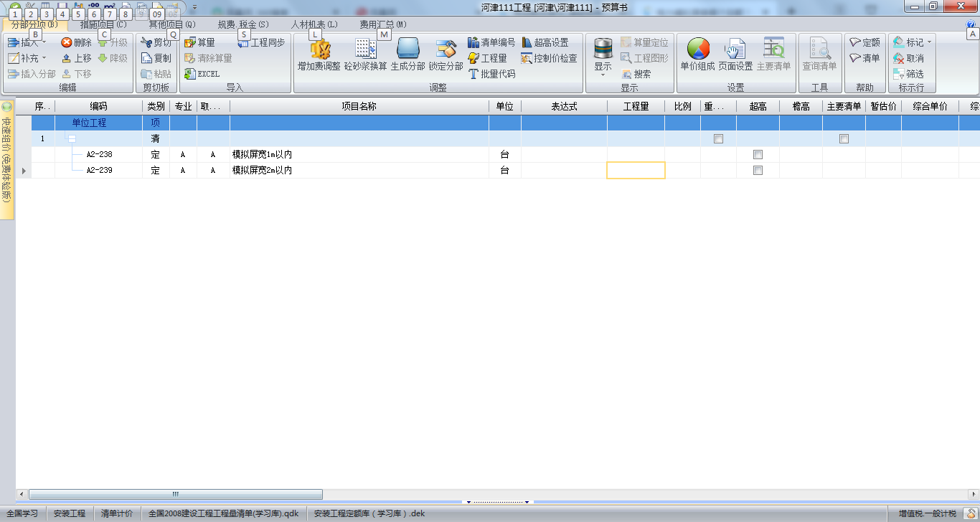
Task: Open 页面设置 page setup
Action: click(735, 54)
